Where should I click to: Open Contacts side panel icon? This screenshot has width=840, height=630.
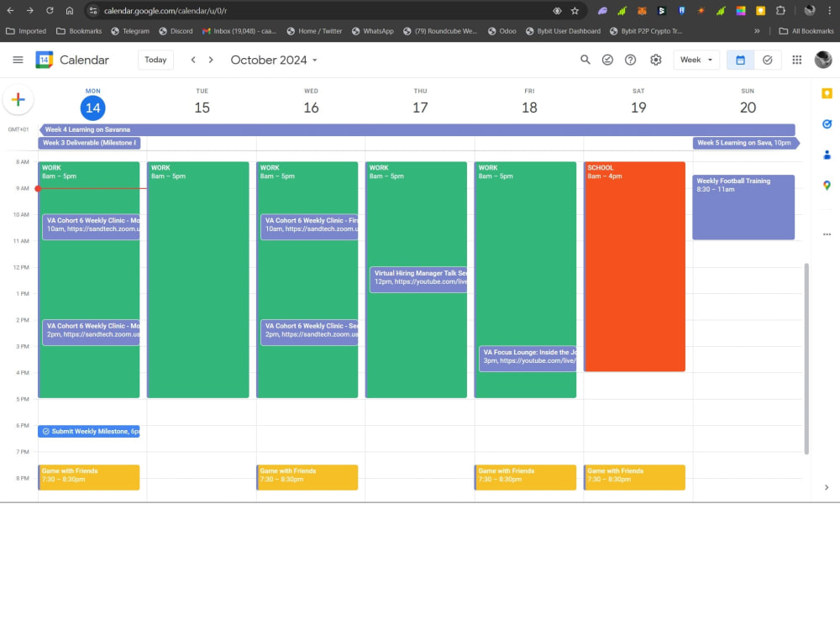827,155
